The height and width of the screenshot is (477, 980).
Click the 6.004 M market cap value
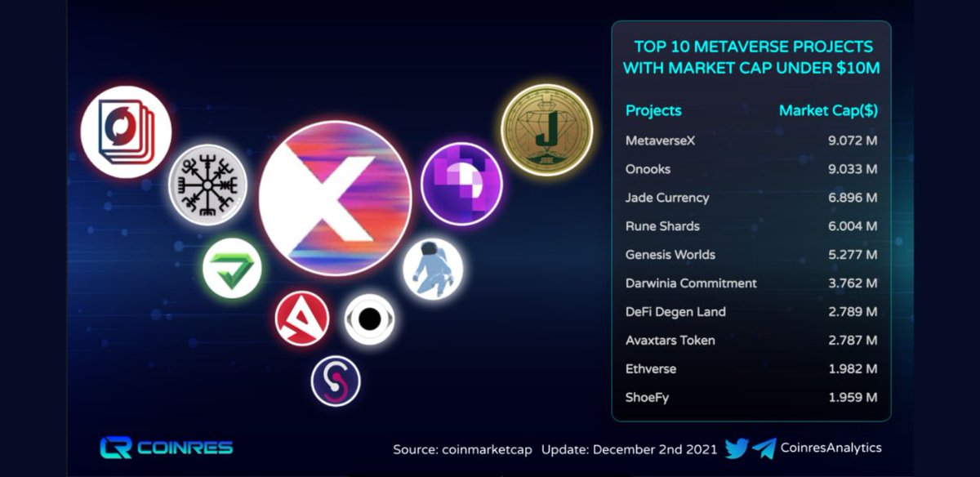[x=851, y=226]
